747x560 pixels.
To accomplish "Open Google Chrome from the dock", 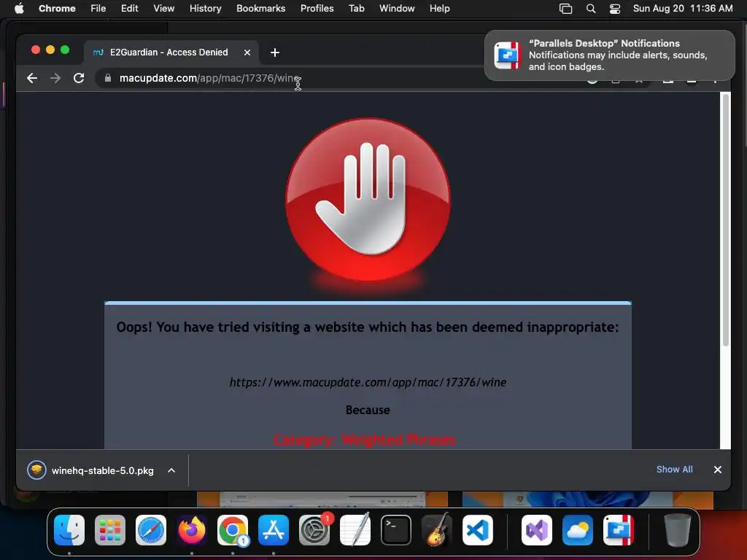I will [x=233, y=530].
